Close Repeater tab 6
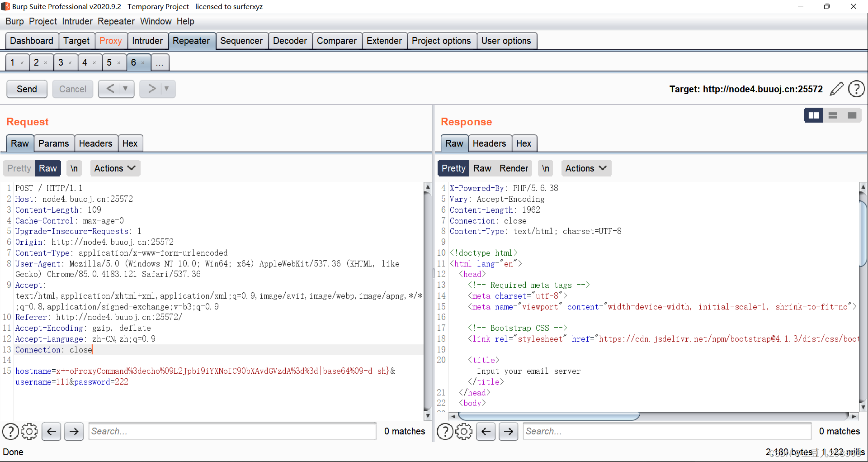 coord(143,63)
